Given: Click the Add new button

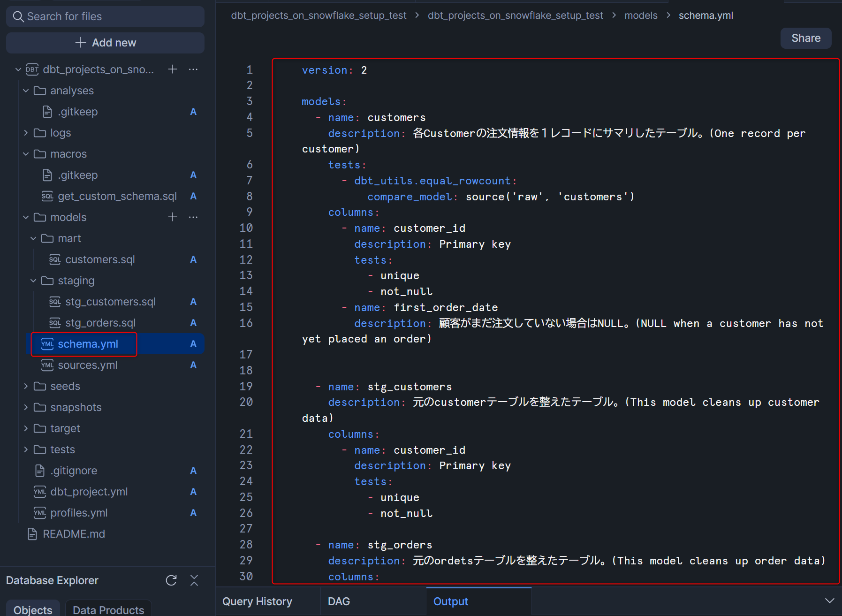Looking at the screenshot, I should (105, 43).
